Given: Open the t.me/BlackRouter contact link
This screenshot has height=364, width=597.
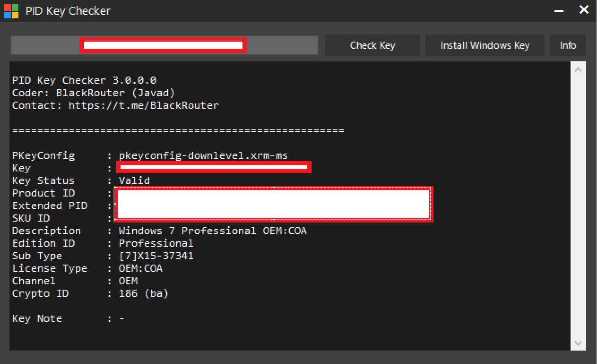Looking at the screenshot, I should (143, 106).
